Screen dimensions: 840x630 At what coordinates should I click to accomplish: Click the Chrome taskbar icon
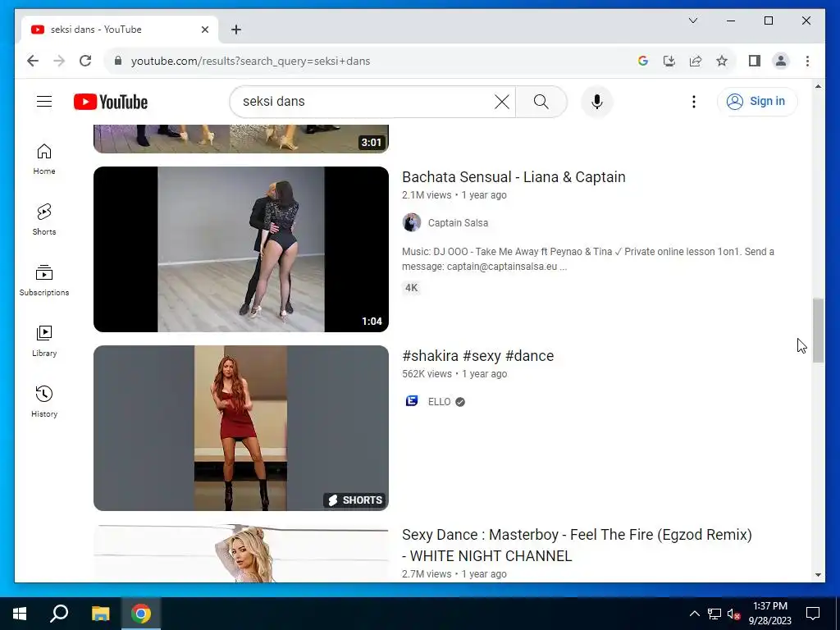coord(141,614)
